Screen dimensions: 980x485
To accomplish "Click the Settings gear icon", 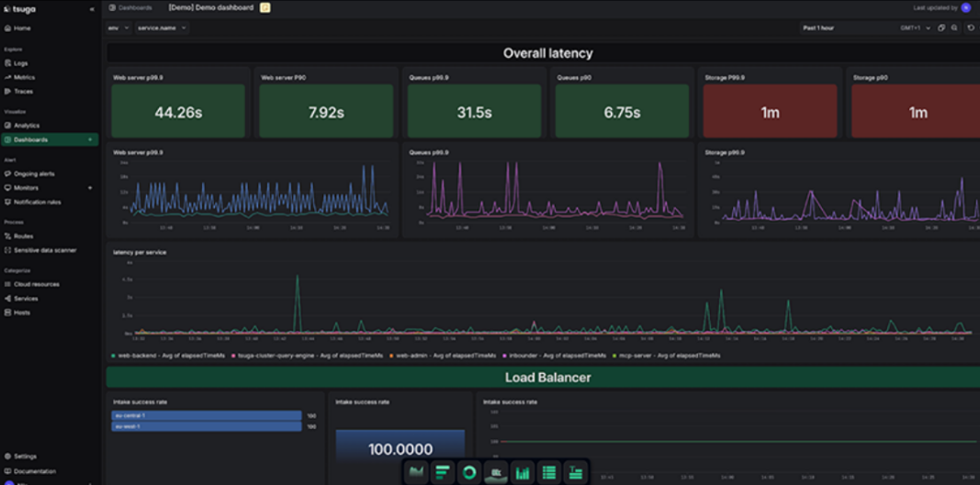I will [7, 457].
